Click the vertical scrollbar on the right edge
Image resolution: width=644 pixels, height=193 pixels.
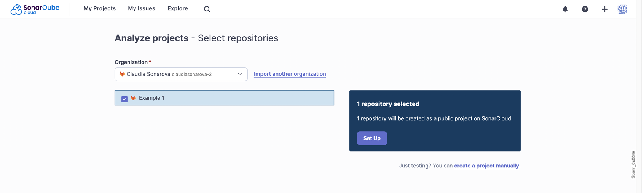[639, 95]
